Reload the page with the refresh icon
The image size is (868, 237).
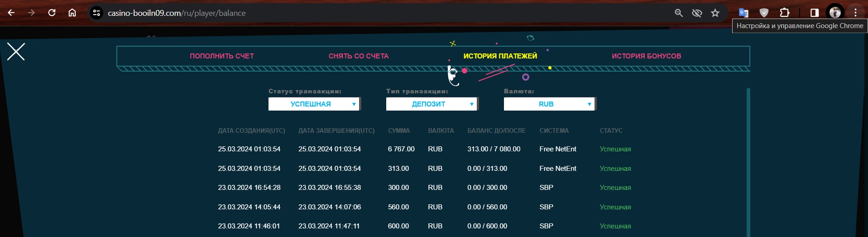(52, 13)
